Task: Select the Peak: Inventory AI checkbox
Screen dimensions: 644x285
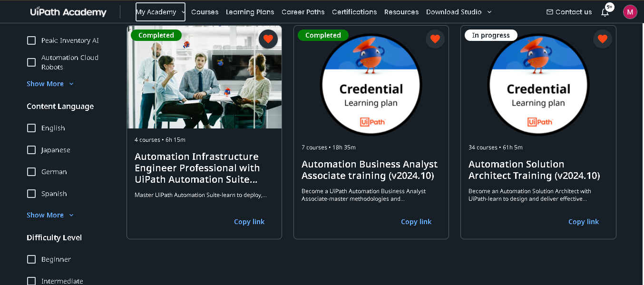Action: [x=31, y=40]
